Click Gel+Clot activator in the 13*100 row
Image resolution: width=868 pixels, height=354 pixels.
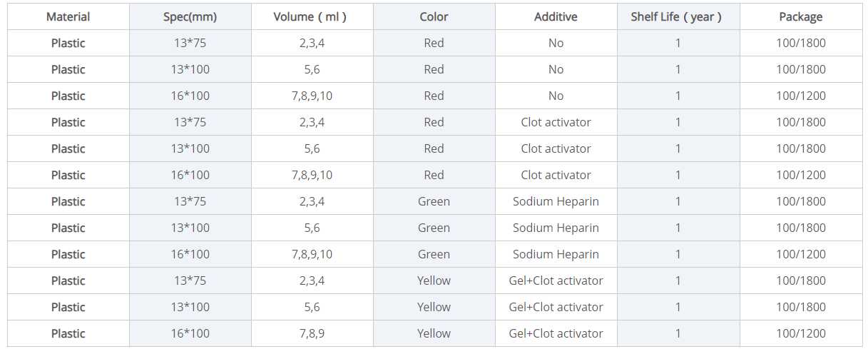point(556,307)
